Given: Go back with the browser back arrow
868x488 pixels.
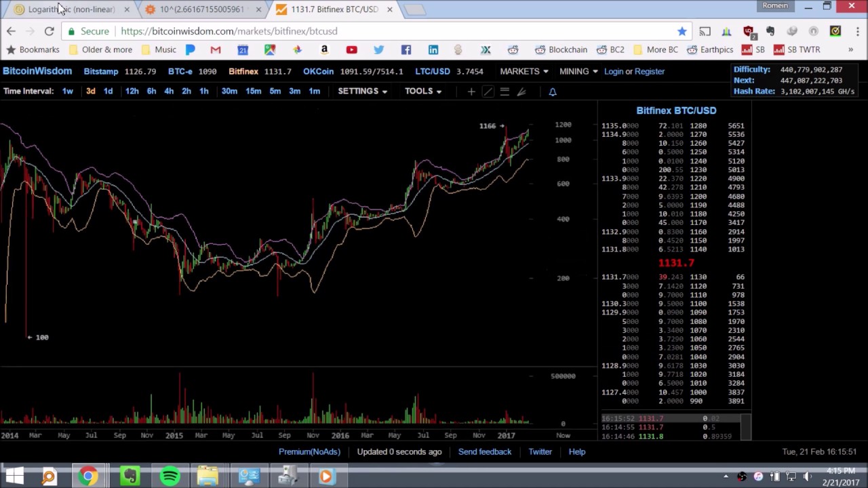Looking at the screenshot, I should click(11, 31).
